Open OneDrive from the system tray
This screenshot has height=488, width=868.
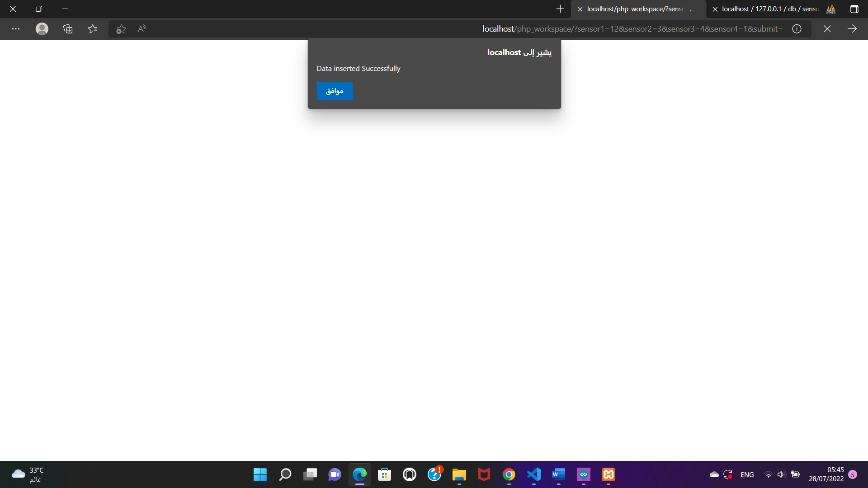coord(714,474)
